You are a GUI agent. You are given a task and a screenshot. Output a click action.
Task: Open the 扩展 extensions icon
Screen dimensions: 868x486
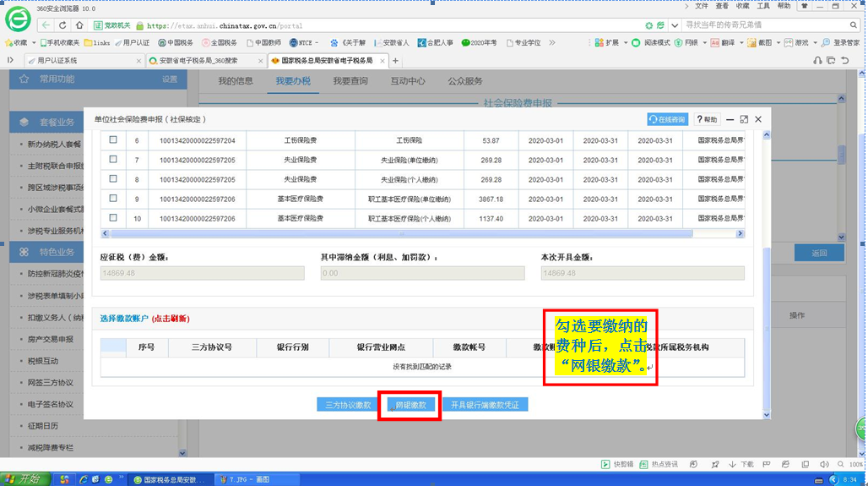[x=606, y=42]
